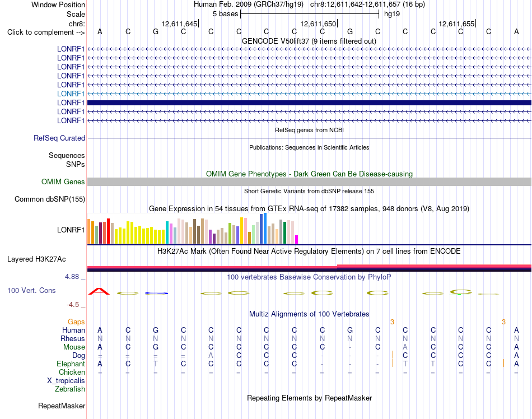The width and height of the screenshot is (532, 419).
Task: Click the 12,611,645 coordinate marker
Action: pyautogui.click(x=179, y=24)
